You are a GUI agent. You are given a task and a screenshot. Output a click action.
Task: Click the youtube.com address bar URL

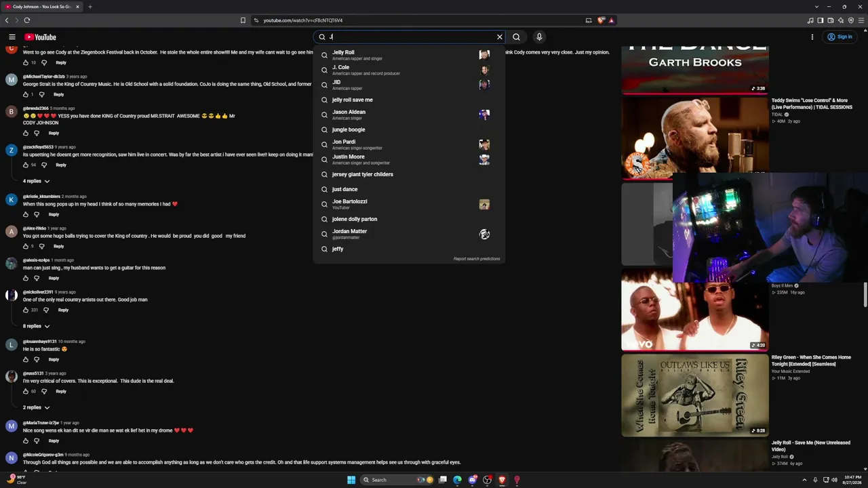click(x=302, y=20)
